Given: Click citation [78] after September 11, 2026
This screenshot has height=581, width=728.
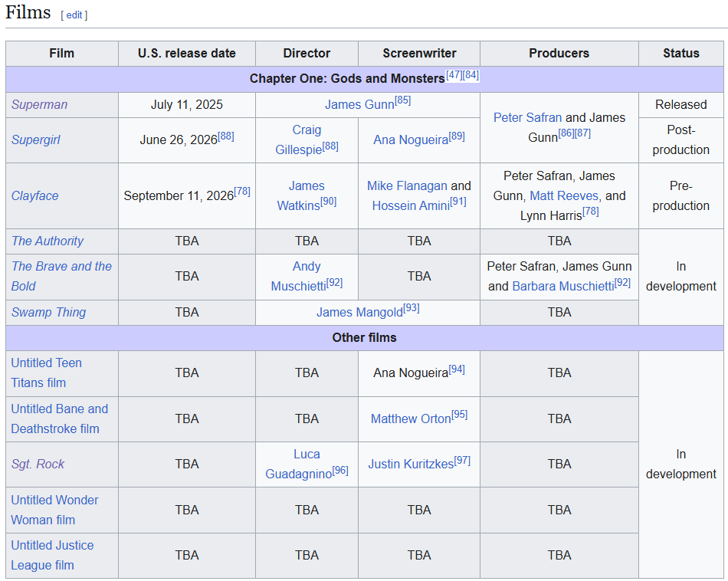Looking at the screenshot, I should [242, 192].
